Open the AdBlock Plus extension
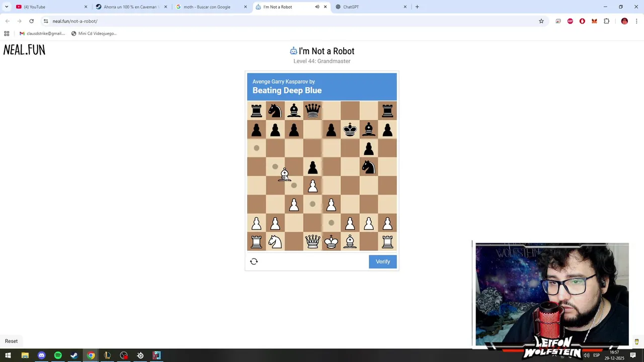The image size is (644, 362). click(x=570, y=21)
